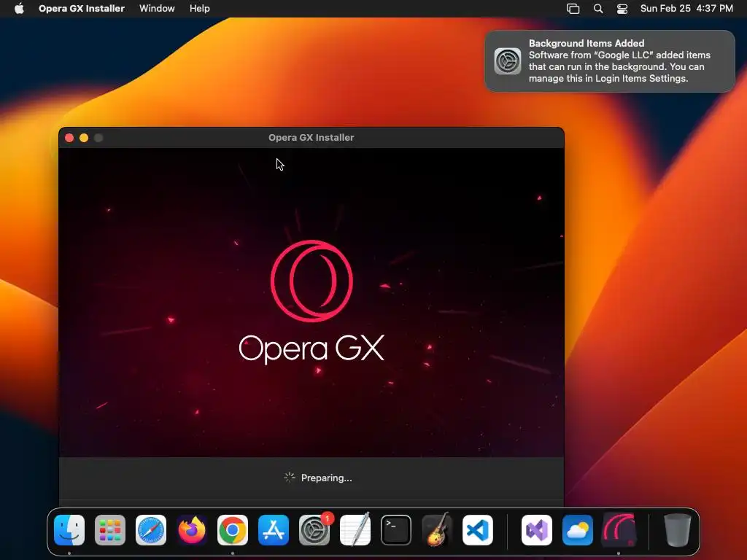
Task: Click the System Settings icon in the notification
Action: pyautogui.click(x=508, y=61)
